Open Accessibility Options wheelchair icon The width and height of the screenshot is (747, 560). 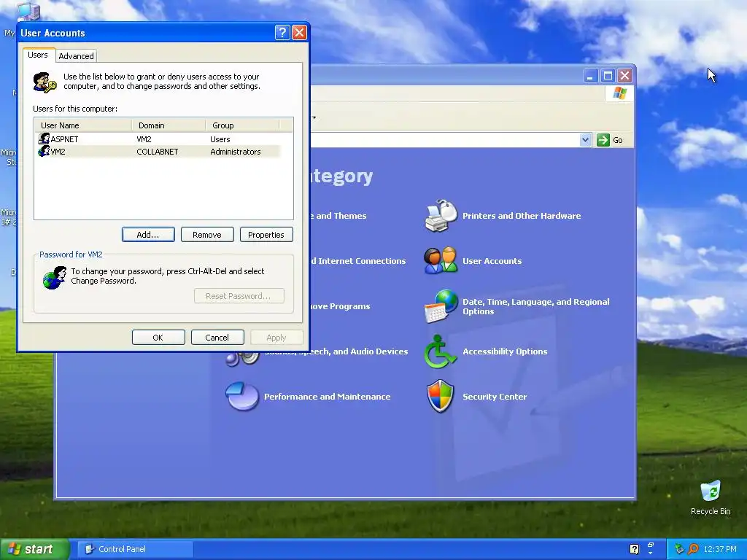click(440, 351)
